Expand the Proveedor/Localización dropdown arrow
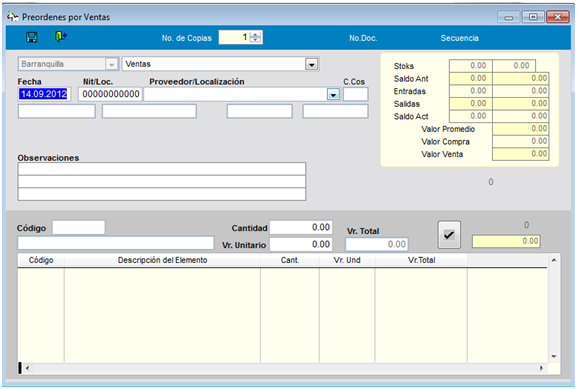This screenshot has width=577, height=389. click(x=333, y=94)
